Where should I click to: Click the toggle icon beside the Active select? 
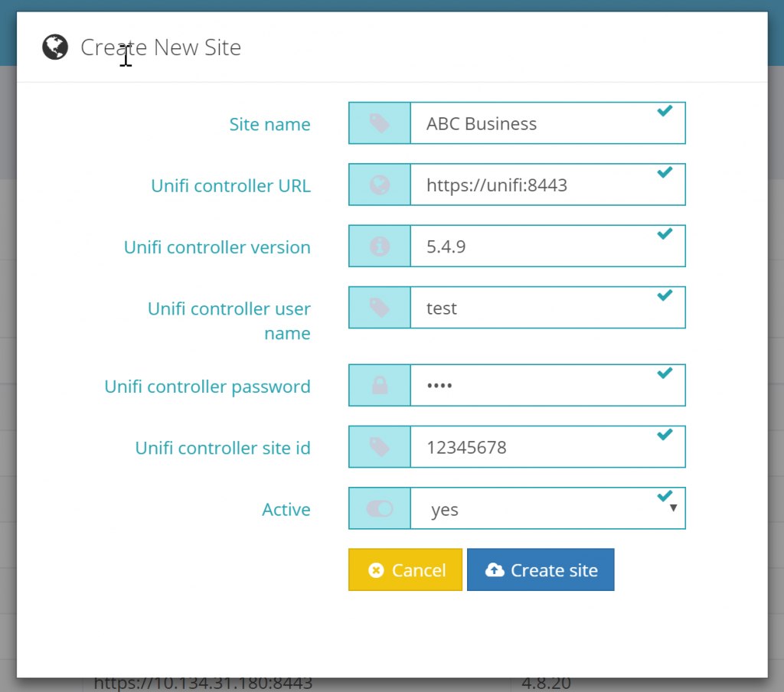coord(380,509)
